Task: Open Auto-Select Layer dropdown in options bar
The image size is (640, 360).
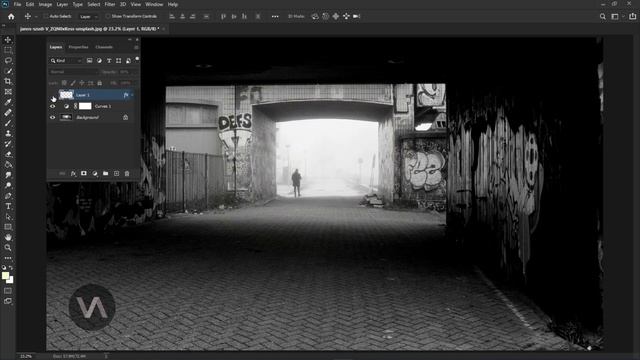Action: tap(89, 17)
